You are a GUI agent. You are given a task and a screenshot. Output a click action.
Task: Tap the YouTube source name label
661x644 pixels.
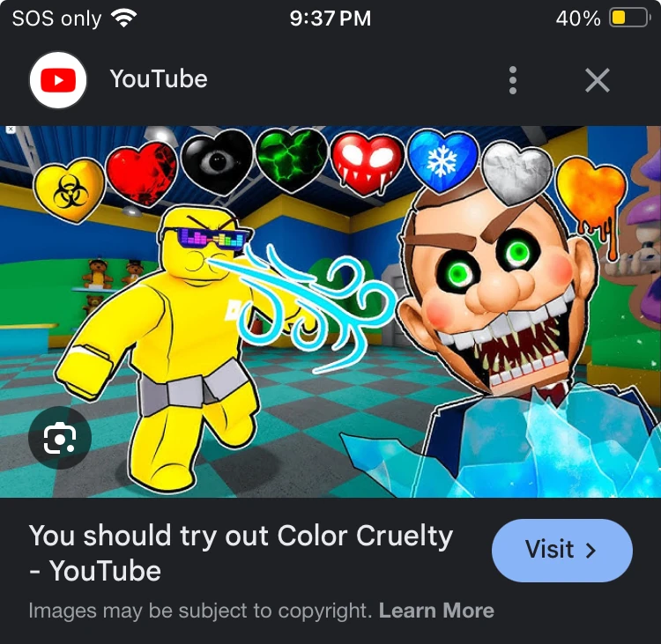(159, 79)
